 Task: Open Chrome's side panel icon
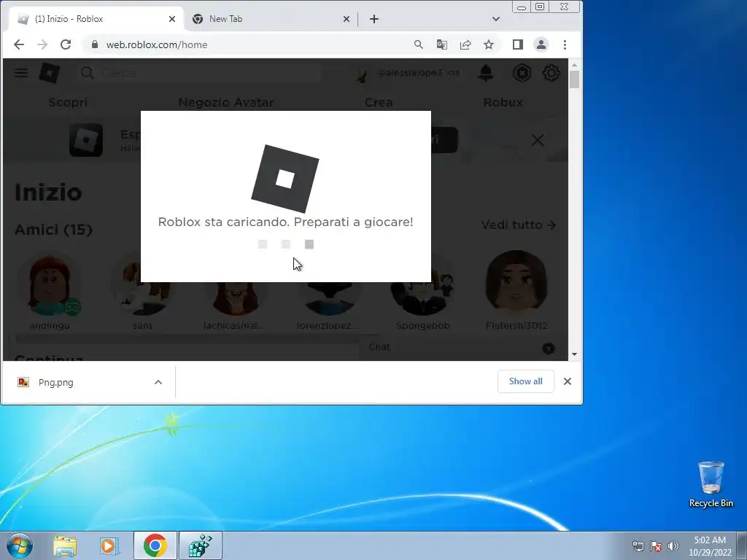(518, 44)
